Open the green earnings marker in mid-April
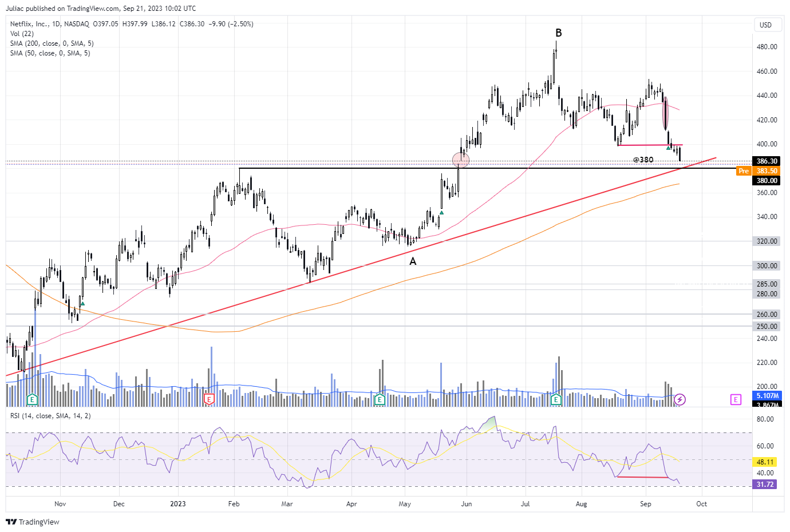This screenshot has height=532, width=790. click(x=379, y=399)
